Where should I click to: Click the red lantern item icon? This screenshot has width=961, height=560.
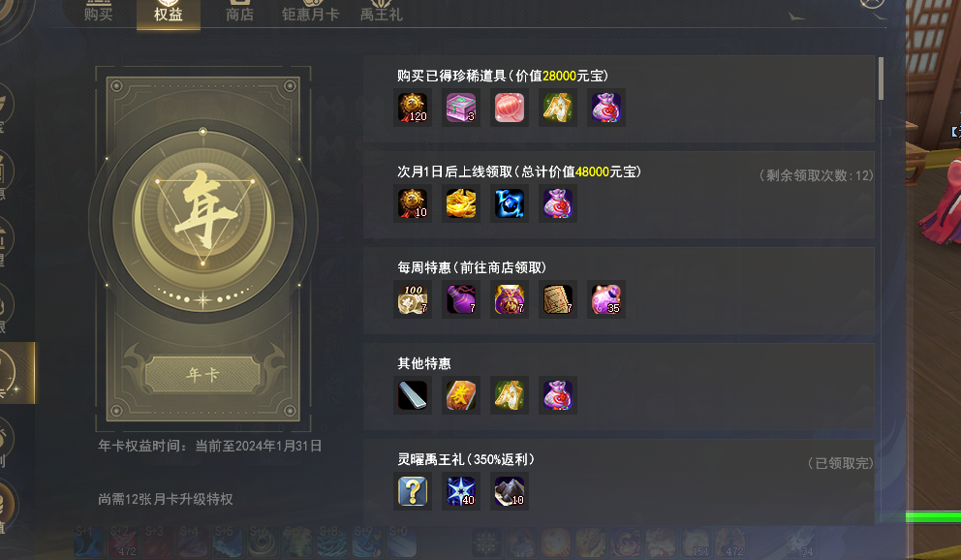[x=510, y=108]
